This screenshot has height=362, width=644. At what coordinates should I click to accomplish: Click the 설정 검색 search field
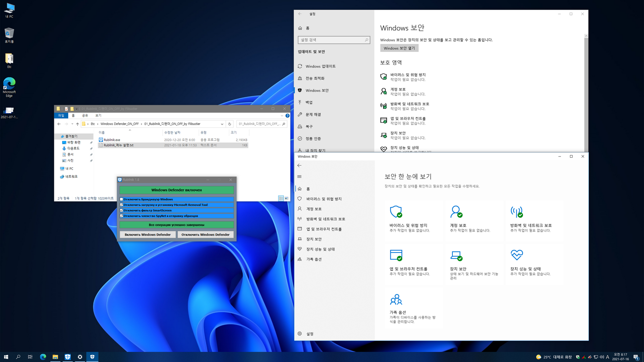(334, 40)
